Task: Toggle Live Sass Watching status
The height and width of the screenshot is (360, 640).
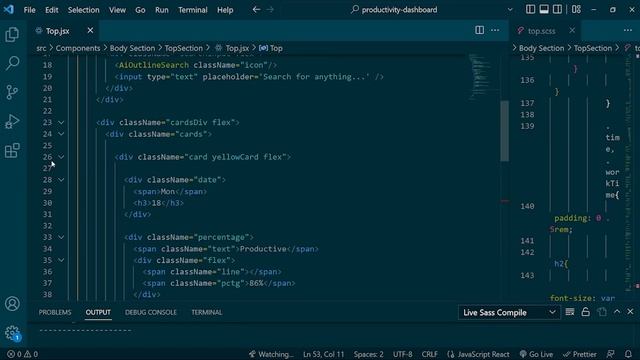Action: [x=271, y=354]
